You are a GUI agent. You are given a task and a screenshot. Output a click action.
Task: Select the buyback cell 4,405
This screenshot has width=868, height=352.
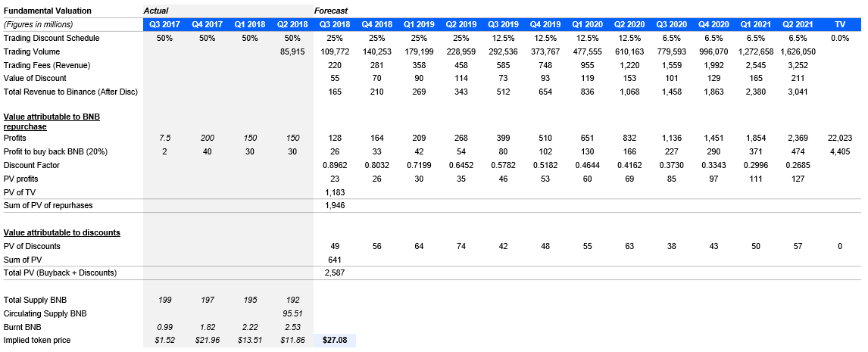coord(840,151)
